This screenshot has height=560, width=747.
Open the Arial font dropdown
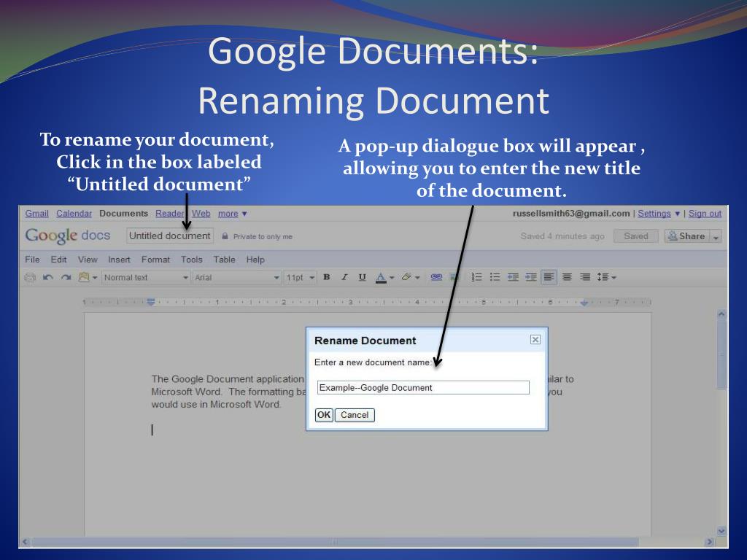pyautogui.click(x=237, y=278)
